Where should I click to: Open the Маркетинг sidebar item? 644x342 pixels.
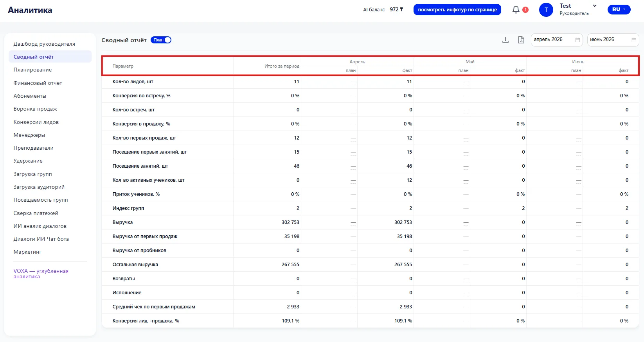click(27, 252)
